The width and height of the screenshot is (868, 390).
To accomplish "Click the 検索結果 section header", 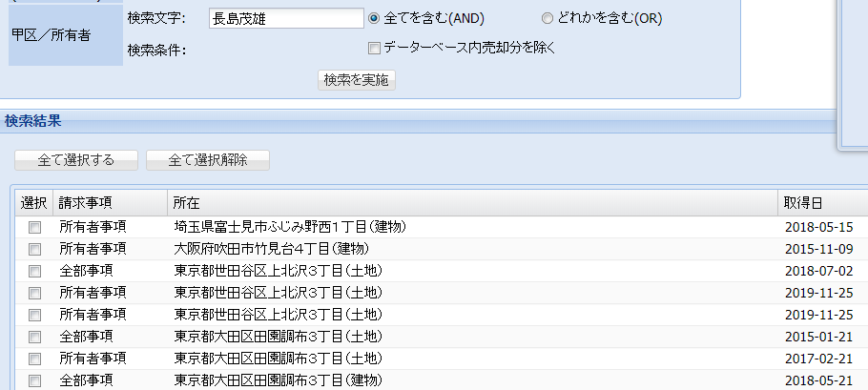I will 32,121.
